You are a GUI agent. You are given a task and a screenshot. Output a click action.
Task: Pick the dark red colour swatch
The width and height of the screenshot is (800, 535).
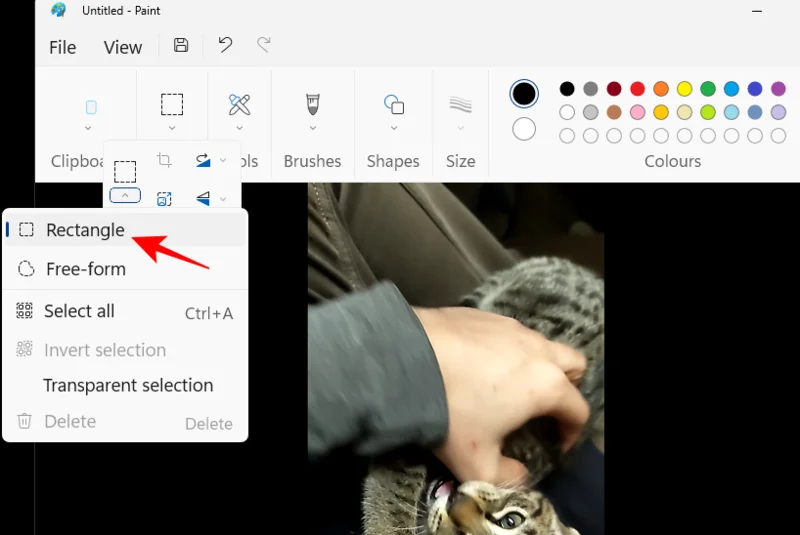click(614, 89)
